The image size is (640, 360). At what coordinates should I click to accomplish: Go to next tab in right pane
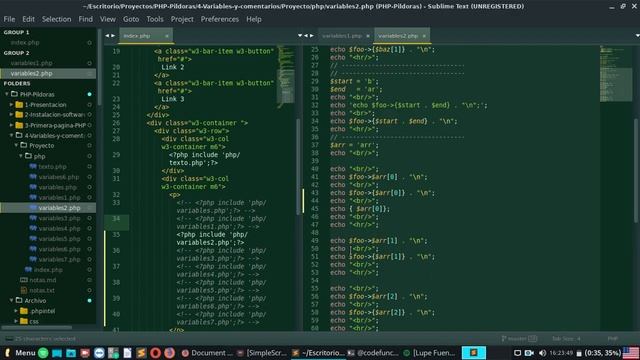[312, 36]
